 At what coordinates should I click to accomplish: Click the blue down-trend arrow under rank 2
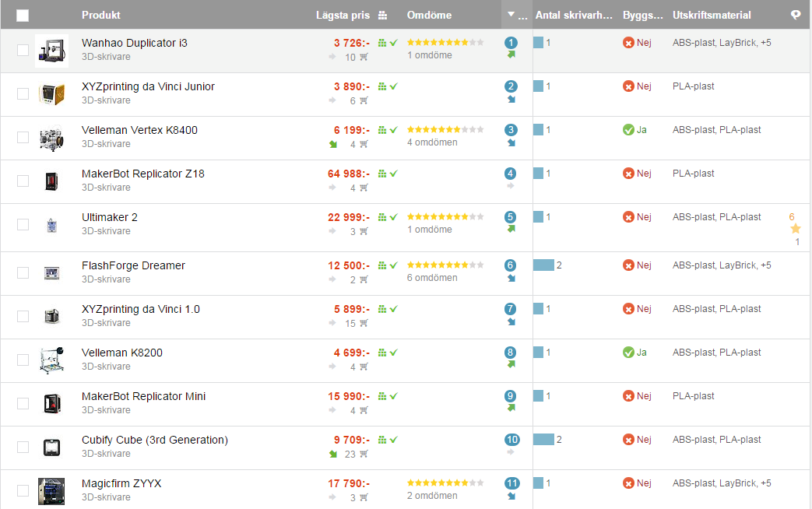click(511, 99)
